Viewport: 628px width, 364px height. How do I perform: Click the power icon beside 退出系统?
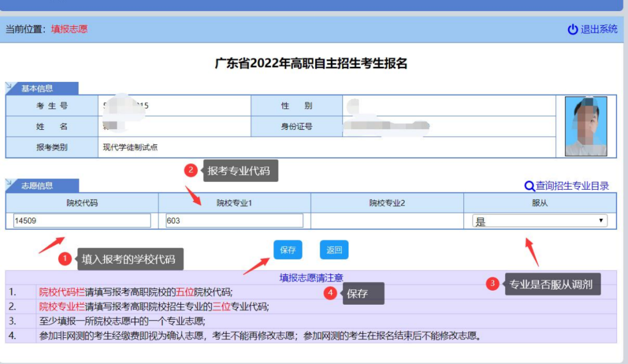pos(573,29)
